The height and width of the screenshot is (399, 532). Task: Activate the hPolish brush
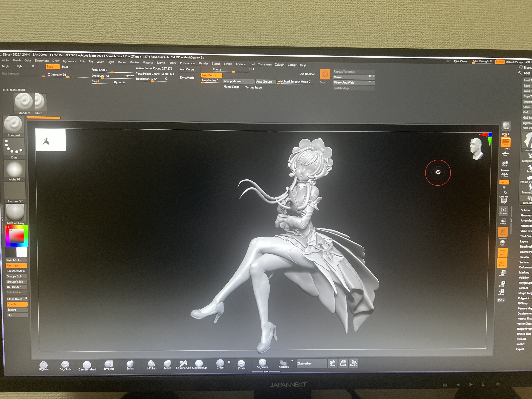click(x=152, y=365)
